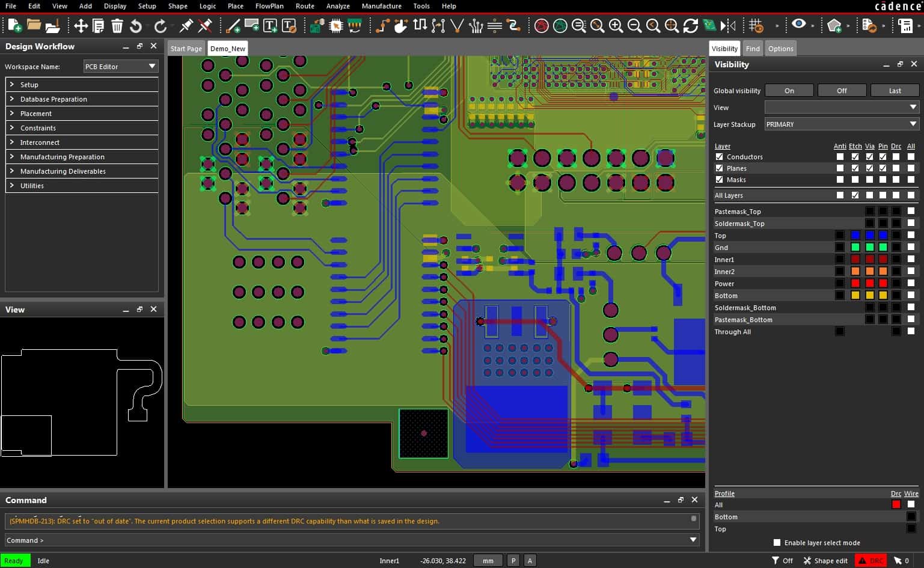Open the Route menu
924x568 pixels.
(x=305, y=6)
